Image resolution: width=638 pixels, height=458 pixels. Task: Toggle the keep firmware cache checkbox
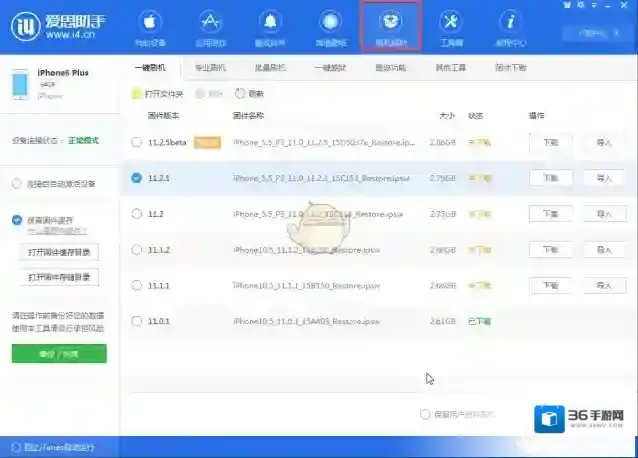pyautogui.click(x=17, y=220)
